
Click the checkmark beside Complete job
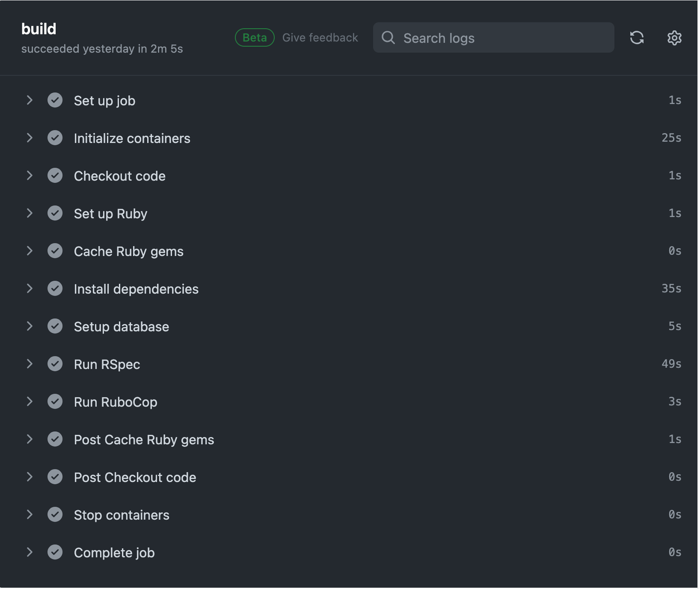click(x=56, y=552)
